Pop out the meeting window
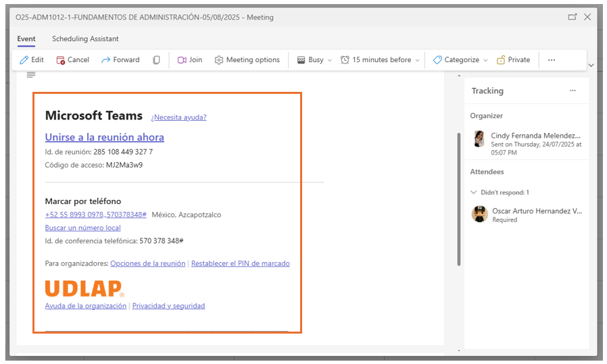 point(572,17)
